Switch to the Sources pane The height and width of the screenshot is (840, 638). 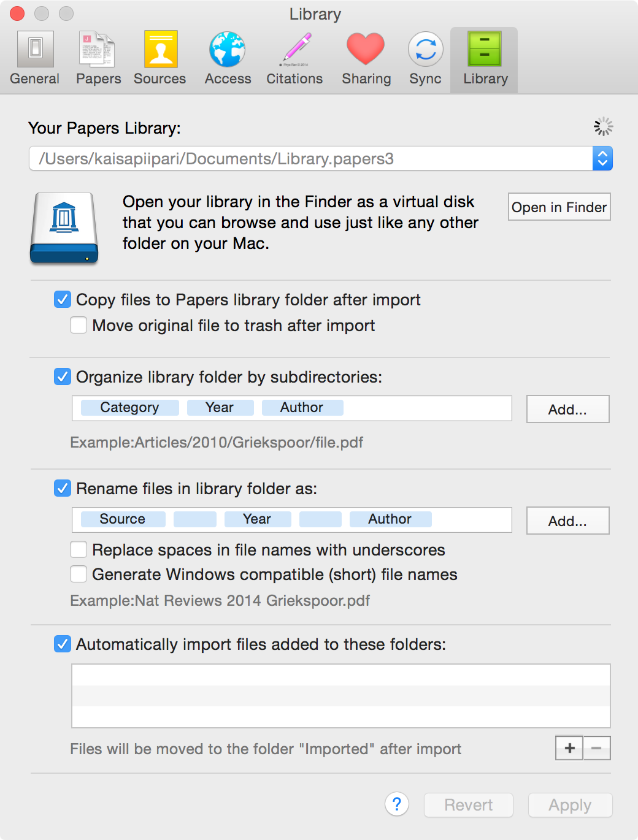pyautogui.click(x=160, y=59)
